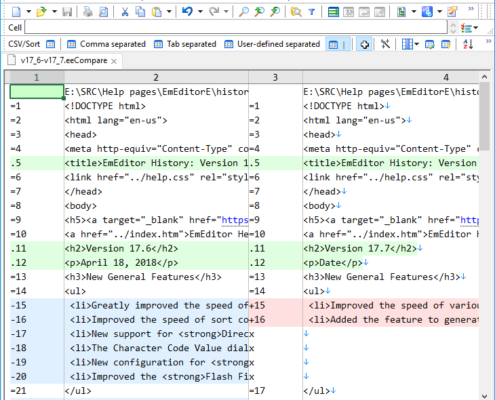Toggle the highlighted pipe-separated table button
This screenshot has height=400, width=495.
(337, 44)
